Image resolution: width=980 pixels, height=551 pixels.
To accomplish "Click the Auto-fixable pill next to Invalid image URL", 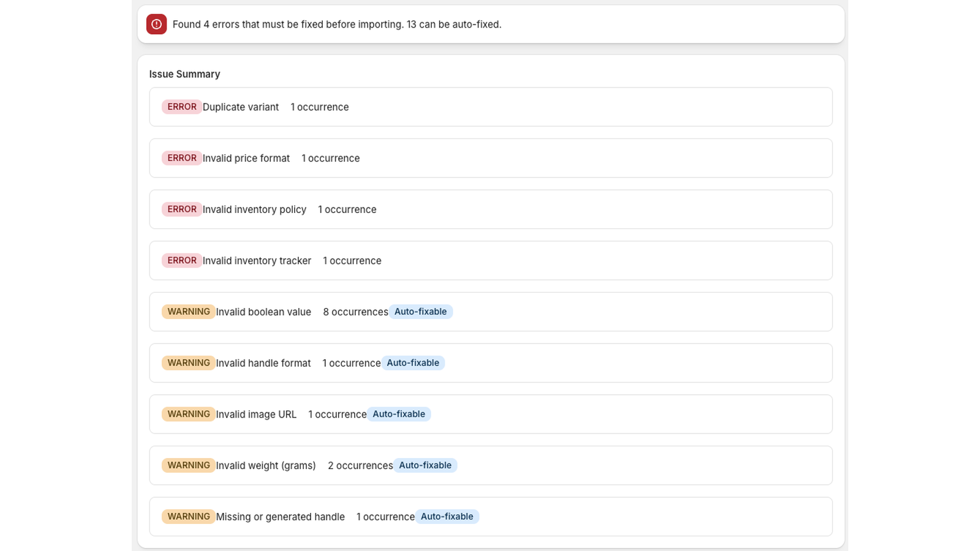I will 399,414.
